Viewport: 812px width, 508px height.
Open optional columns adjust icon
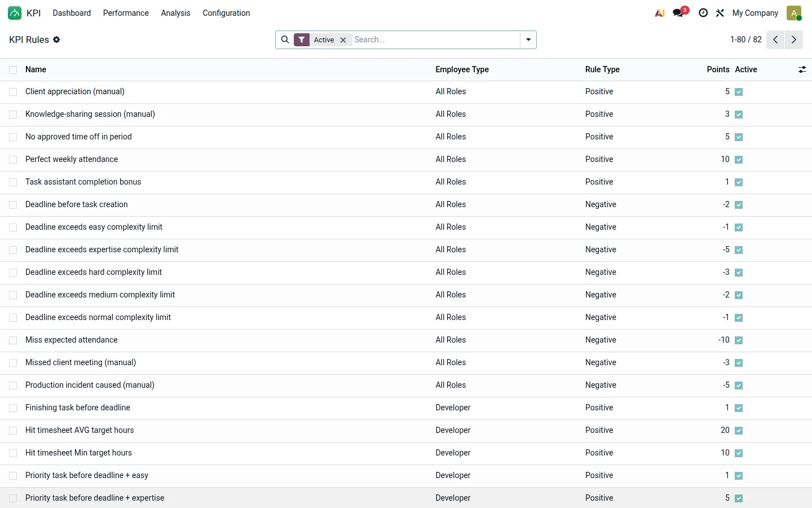802,69
